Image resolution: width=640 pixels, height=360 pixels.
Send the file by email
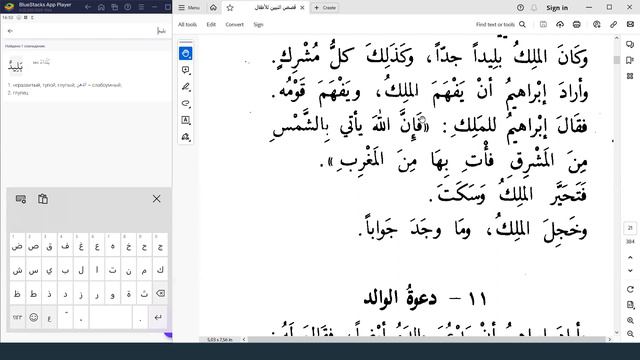(x=630, y=24)
